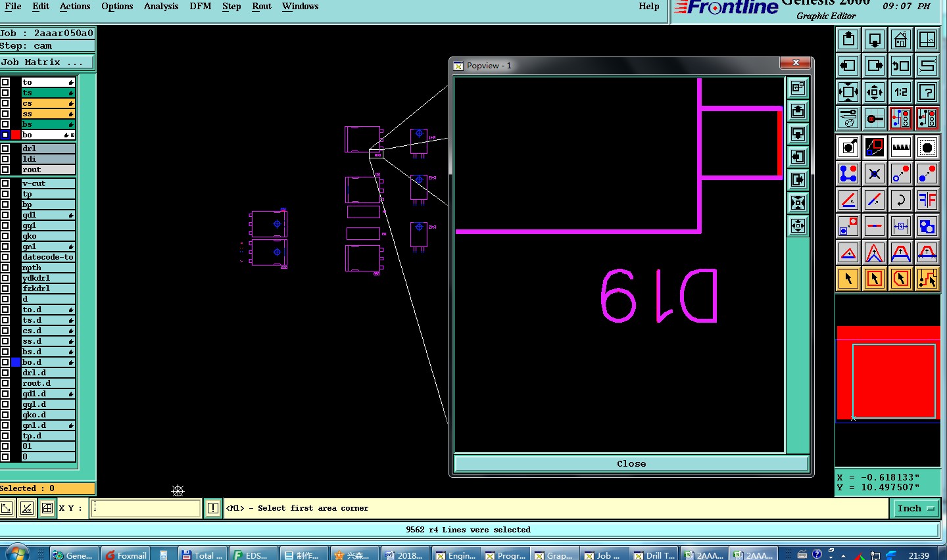Click the home view icon
The image size is (947, 560).
click(901, 39)
